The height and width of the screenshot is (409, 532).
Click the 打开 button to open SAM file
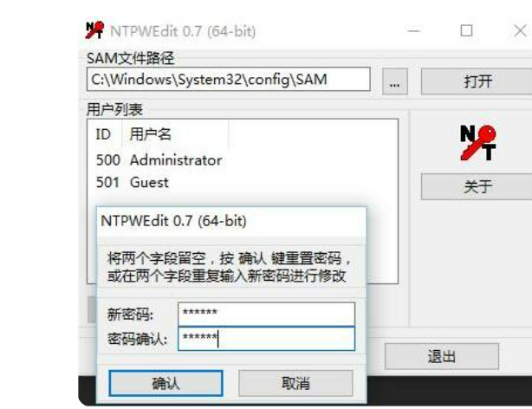(477, 81)
